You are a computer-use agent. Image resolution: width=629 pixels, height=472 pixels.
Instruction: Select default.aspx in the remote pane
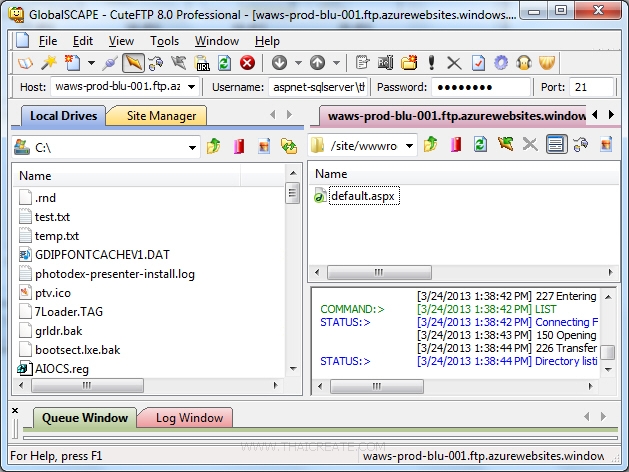363,196
